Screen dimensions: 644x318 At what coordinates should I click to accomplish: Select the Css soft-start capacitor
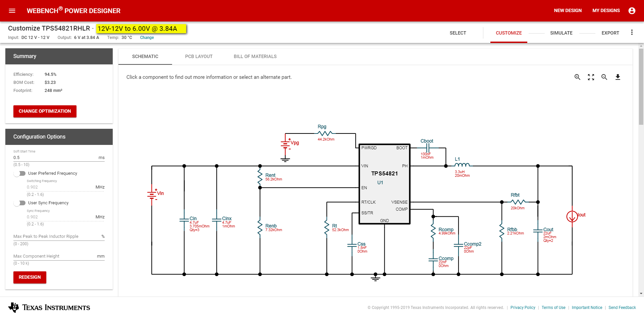(352, 246)
